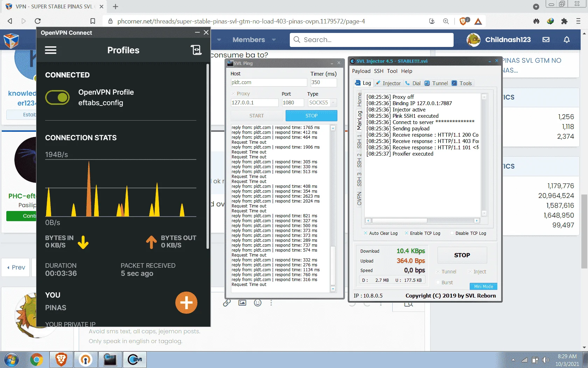Screen dimensions: 588x368
Task: Open the zoom magnifier icon in address bar
Action: pos(446,21)
